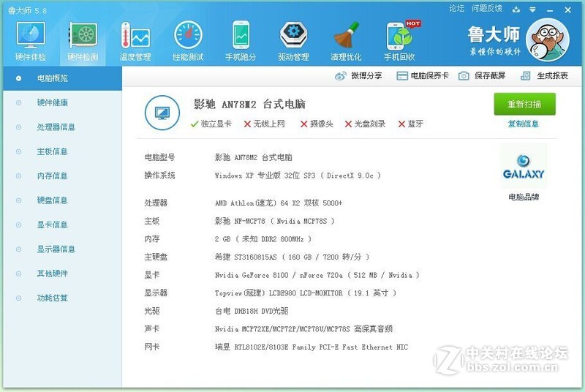
Task: Click 保存截屏 to save screenshot
Action: point(482,76)
